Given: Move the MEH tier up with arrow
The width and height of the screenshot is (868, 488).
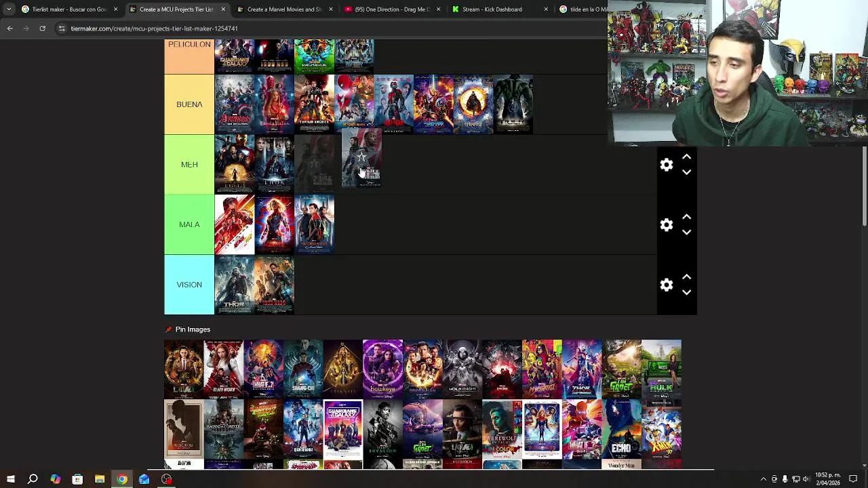Looking at the screenshot, I should 686,157.
